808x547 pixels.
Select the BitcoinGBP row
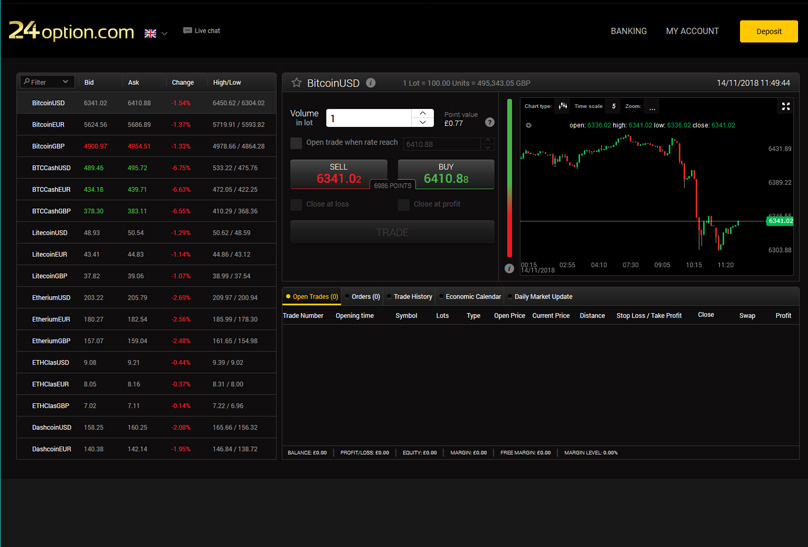click(x=147, y=146)
